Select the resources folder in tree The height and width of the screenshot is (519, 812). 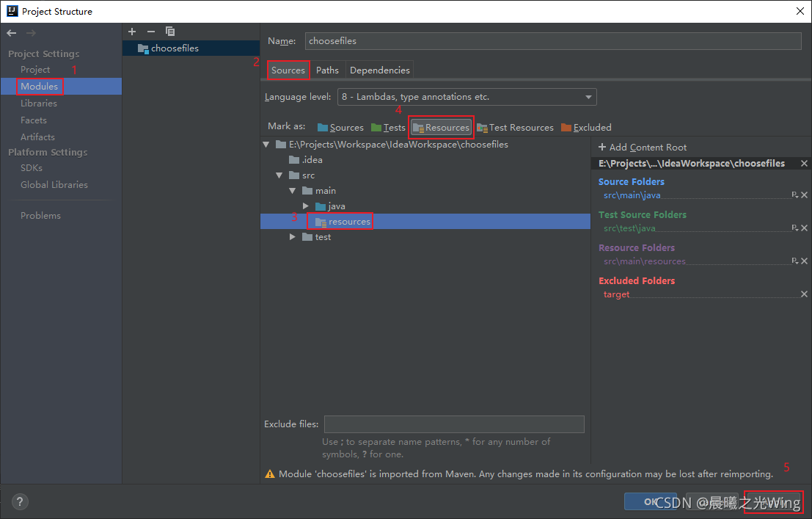point(343,222)
